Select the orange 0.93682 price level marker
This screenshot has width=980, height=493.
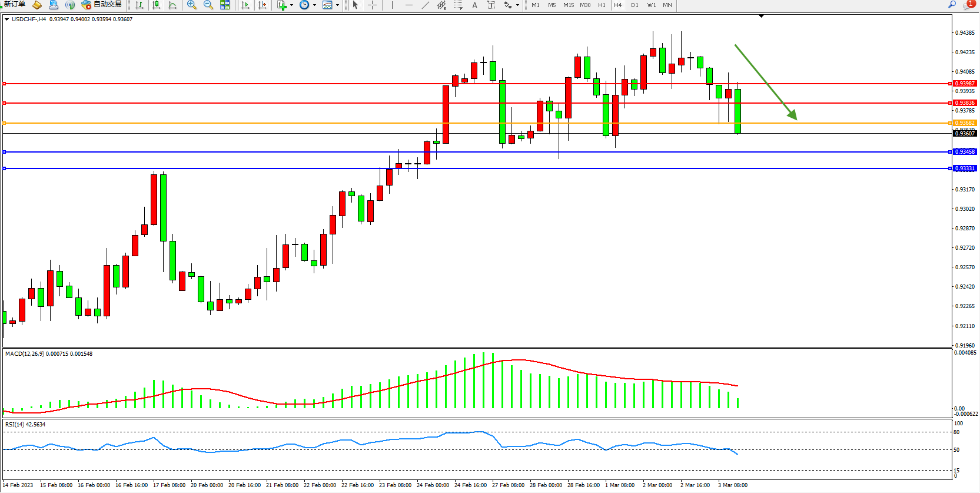coord(965,123)
